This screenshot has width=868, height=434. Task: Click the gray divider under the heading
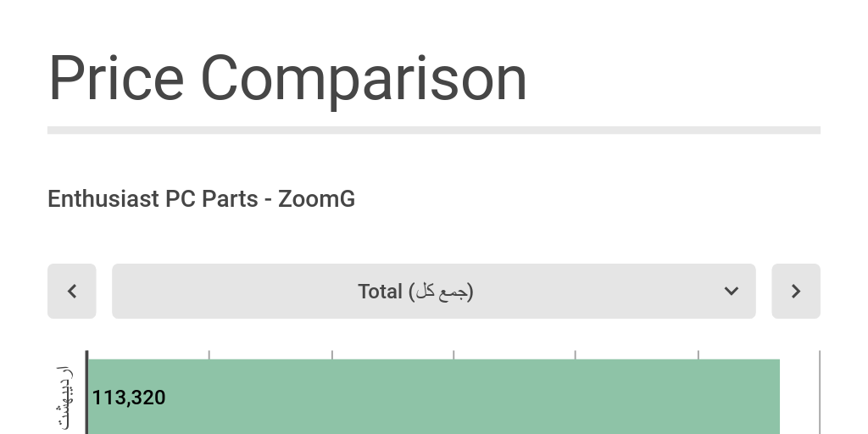433,131
